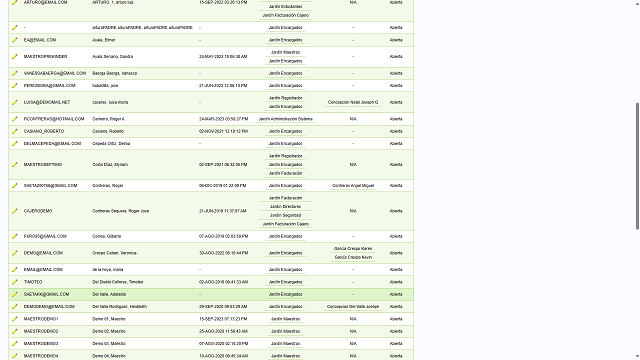
Task: Click the pencil icon for TIMOTEO
Action: pos(15,282)
